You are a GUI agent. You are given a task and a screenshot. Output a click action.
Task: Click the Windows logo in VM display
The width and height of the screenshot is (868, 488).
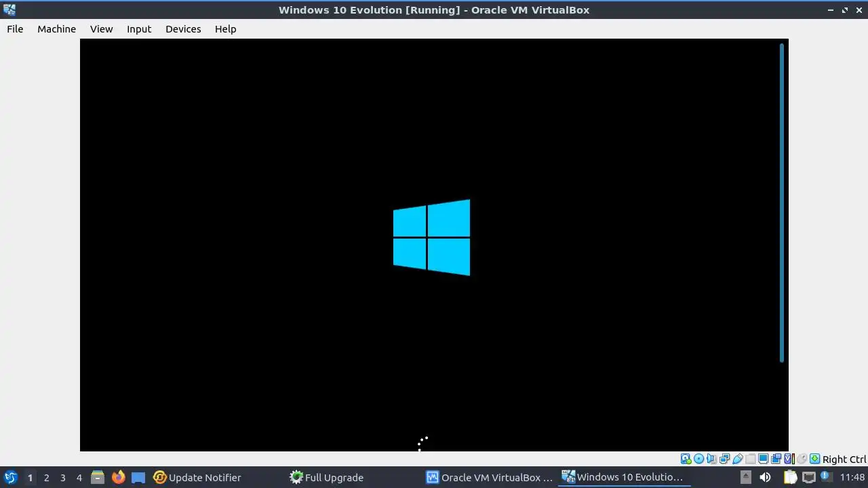tap(431, 237)
